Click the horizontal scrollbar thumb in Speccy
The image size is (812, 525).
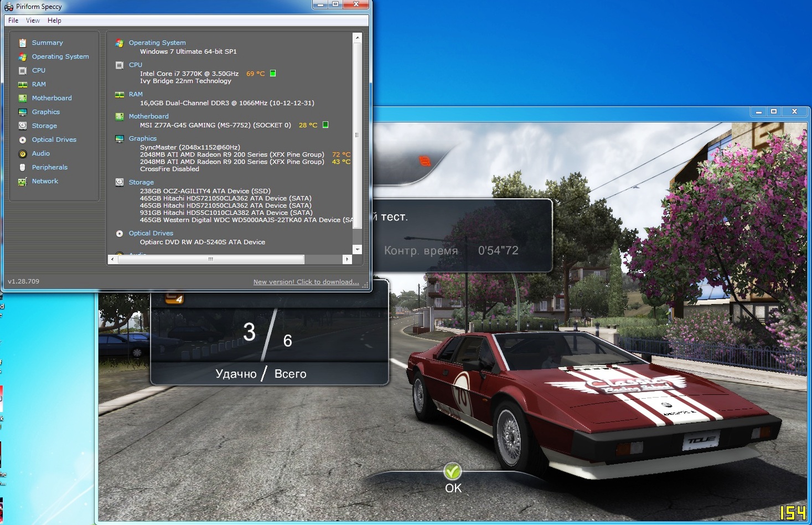pyautogui.click(x=211, y=259)
